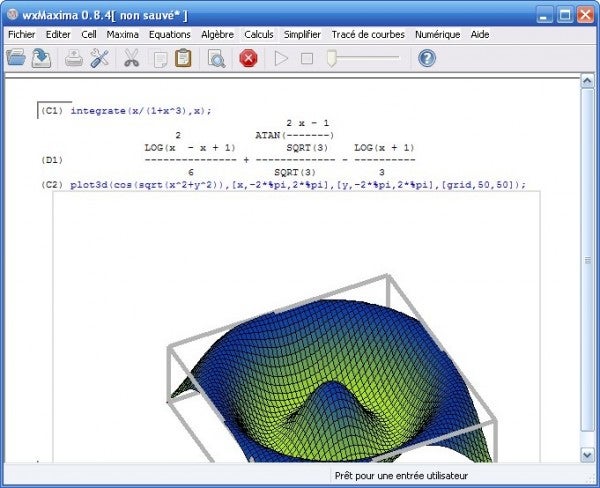
Task: Click the Open file folder icon
Action: pyautogui.click(x=16, y=58)
